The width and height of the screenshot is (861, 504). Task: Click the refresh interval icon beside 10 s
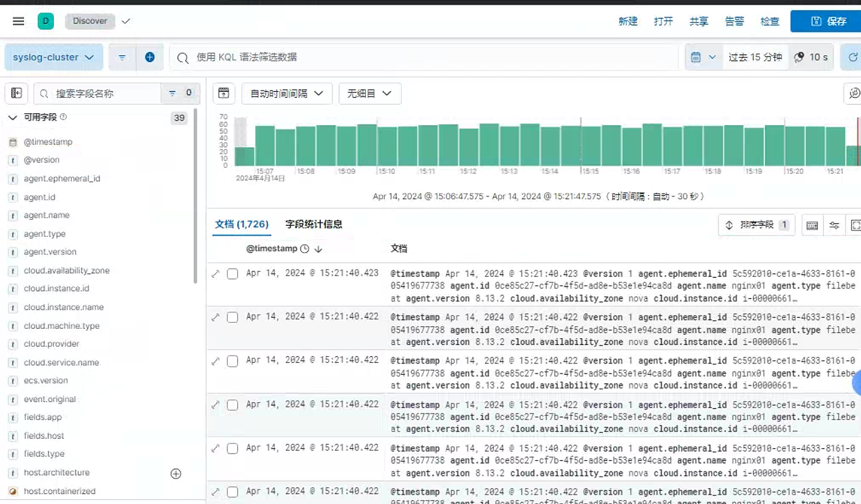point(799,57)
